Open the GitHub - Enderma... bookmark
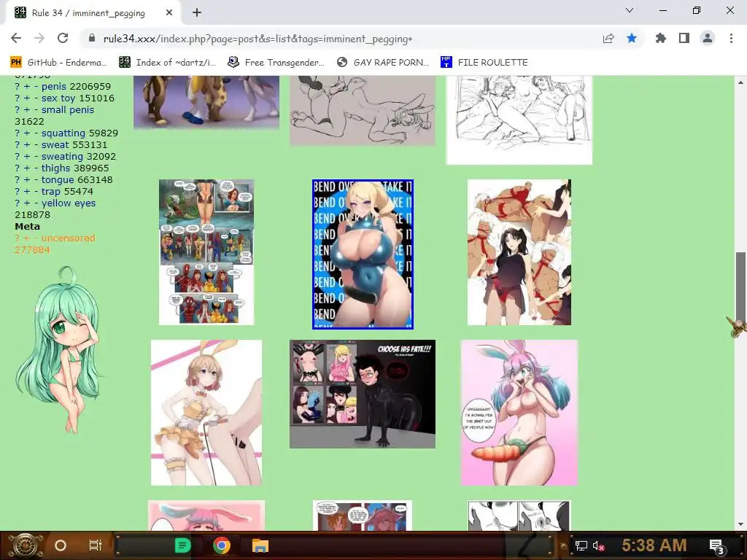 click(58, 63)
